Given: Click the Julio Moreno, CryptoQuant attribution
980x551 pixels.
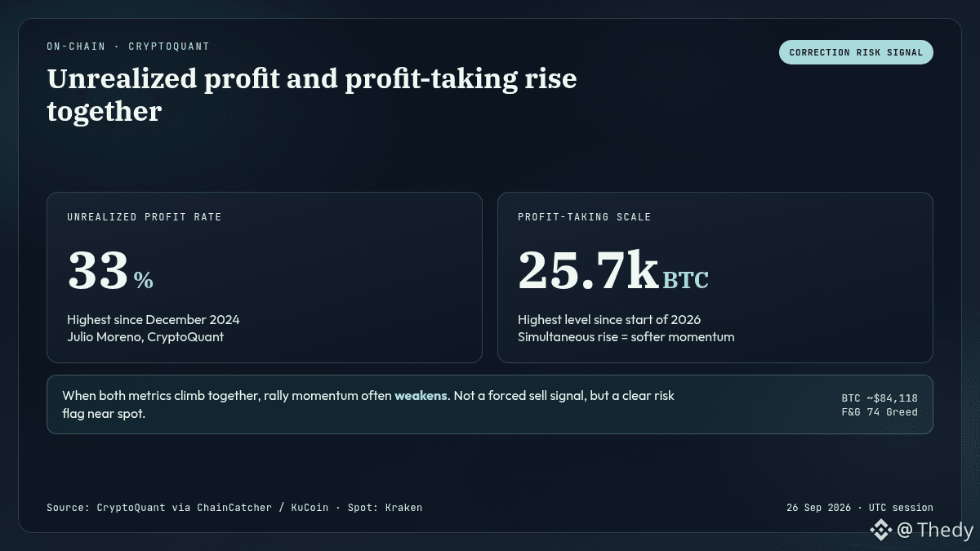Looking at the screenshot, I should (x=145, y=337).
